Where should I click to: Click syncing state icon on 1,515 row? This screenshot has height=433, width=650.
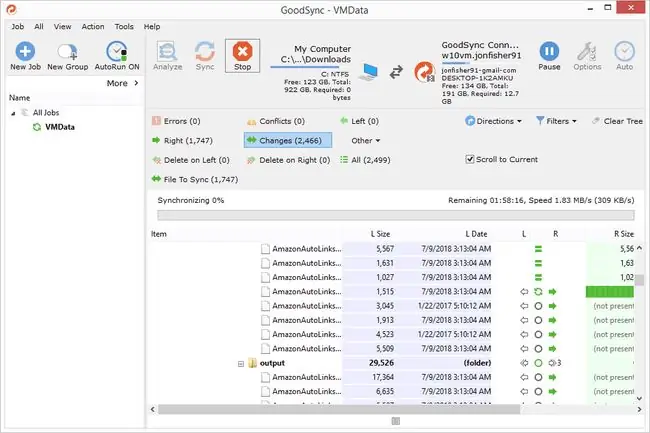point(538,292)
